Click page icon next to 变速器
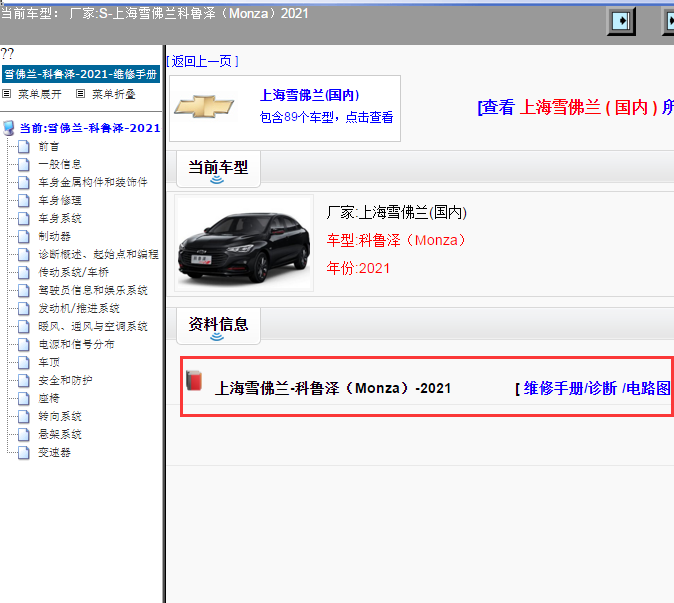 [x=24, y=453]
